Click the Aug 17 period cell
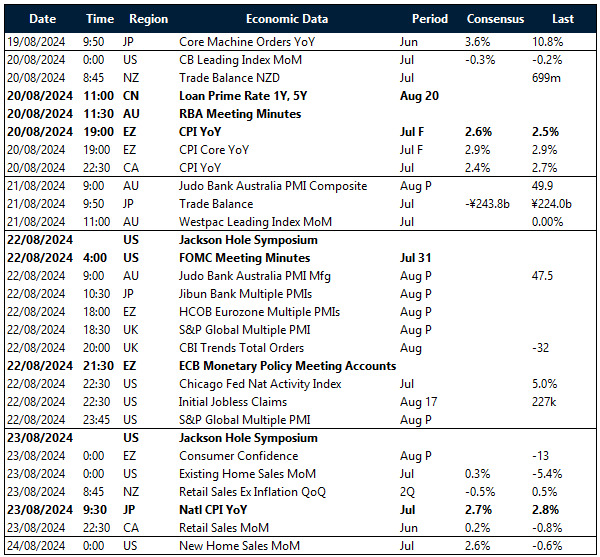 click(418, 401)
